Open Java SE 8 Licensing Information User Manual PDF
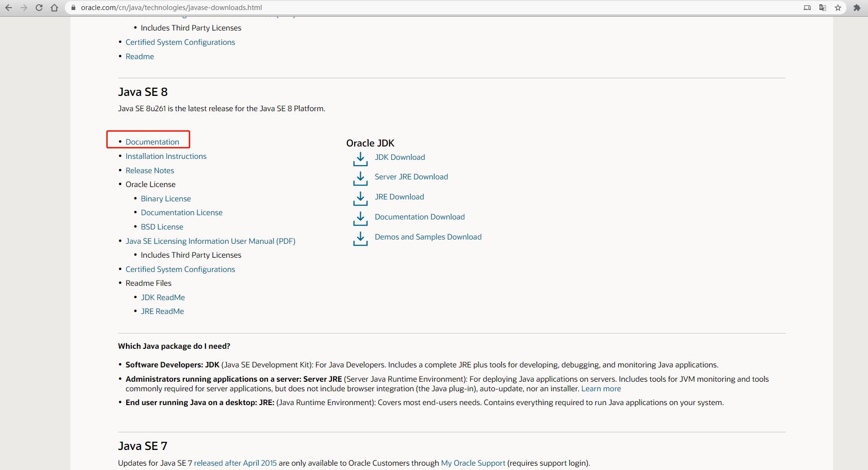868x470 pixels. tap(211, 241)
